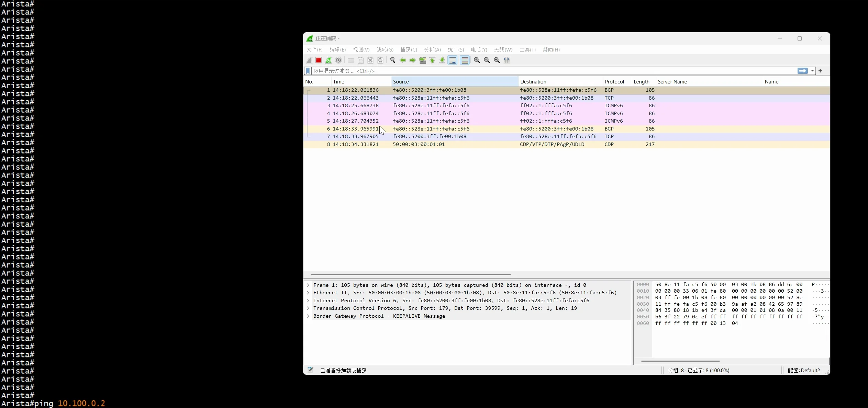The height and width of the screenshot is (408, 868).
Task: Click the terminal ping 10.100.0.2 command line
Action: (53, 403)
